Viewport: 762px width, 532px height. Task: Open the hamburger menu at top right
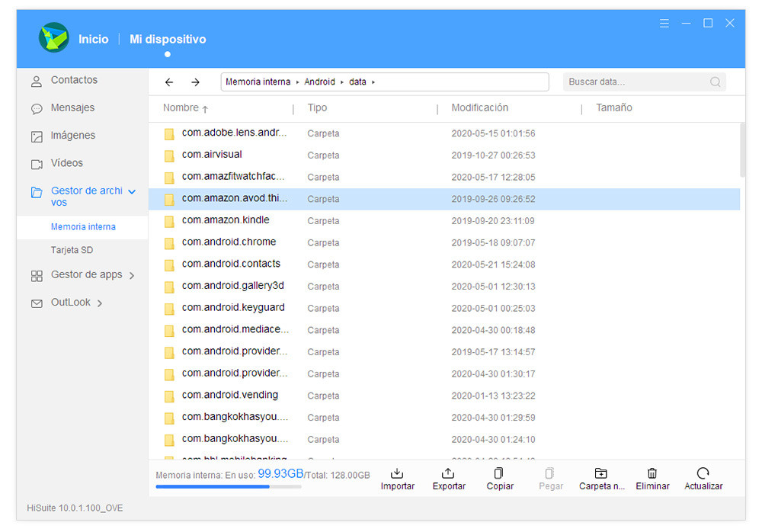tap(664, 23)
